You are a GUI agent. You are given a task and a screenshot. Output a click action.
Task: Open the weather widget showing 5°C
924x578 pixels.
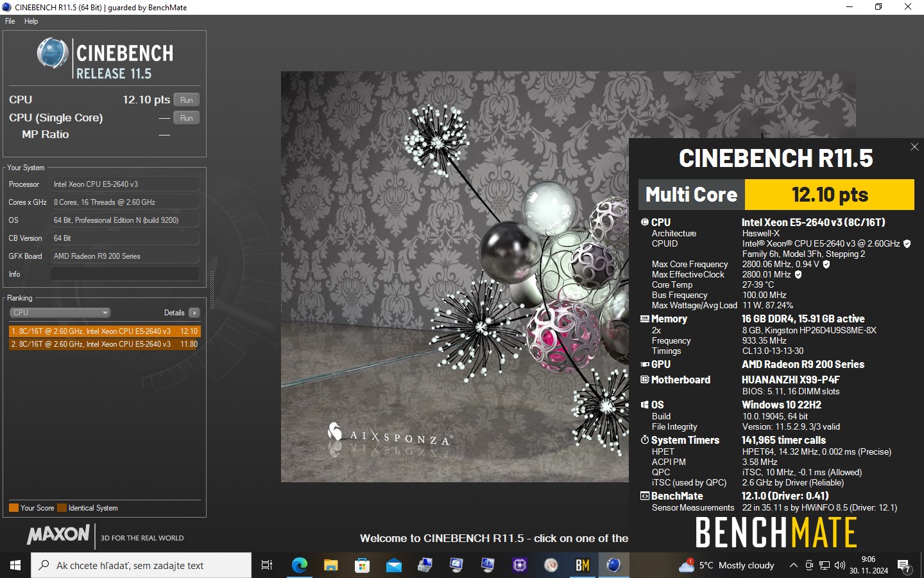pos(726,565)
